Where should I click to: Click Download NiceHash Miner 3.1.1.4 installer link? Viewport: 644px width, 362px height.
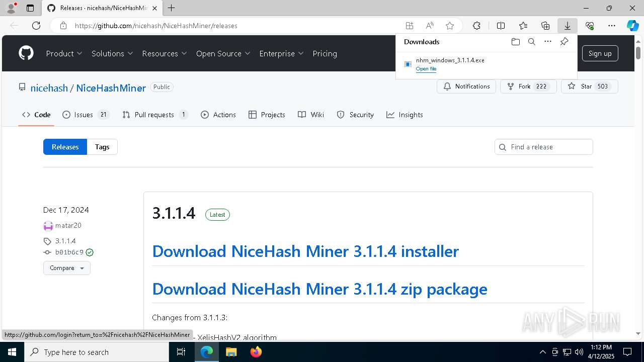tap(305, 251)
